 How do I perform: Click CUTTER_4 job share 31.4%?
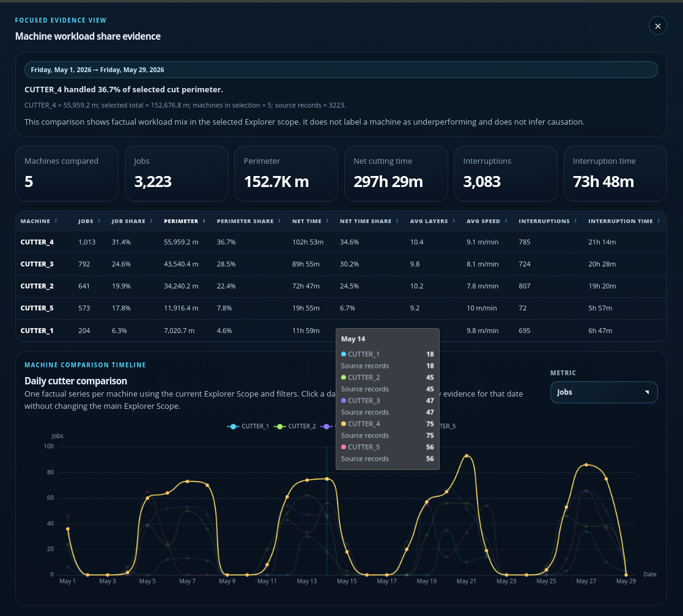coord(121,242)
